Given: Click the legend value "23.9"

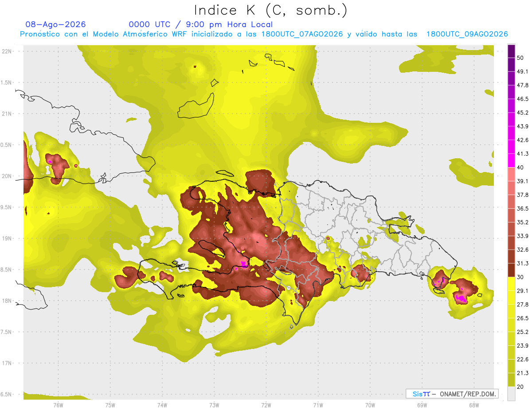Looking at the screenshot, I should pyautogui.click(x=522, y=345).
